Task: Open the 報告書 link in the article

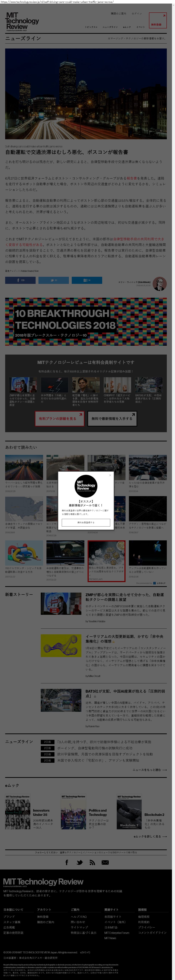Action: [x=132, y=178]
